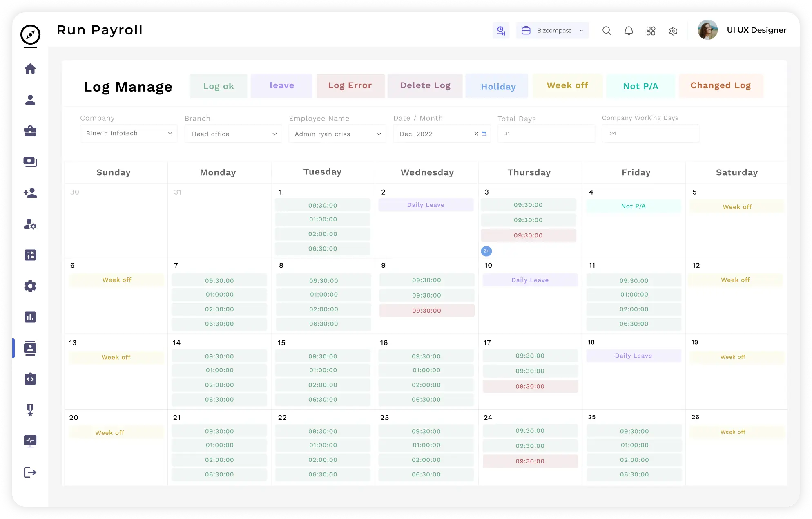Open the Home icon in the sidebar
This screenshot has height=519, width=812.
click(x=30, y=69)
